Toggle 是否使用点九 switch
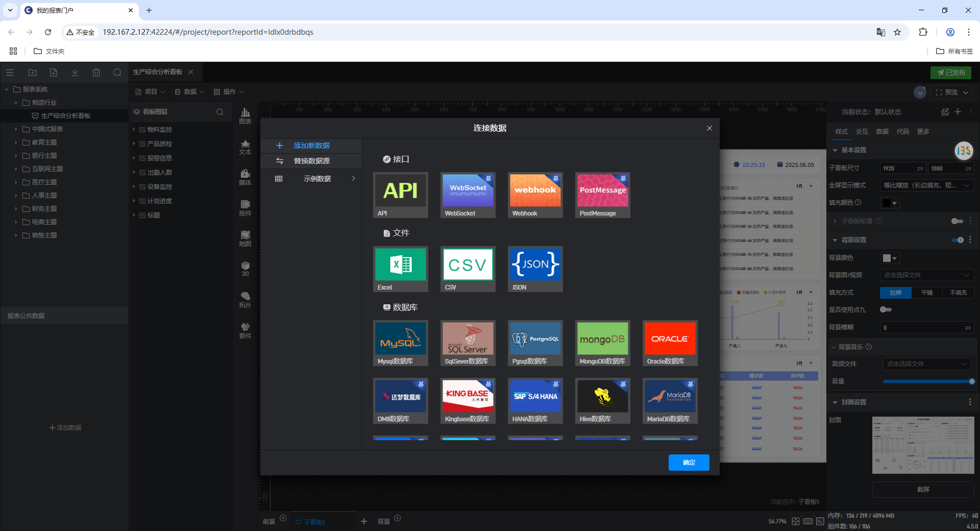This screenshot has width=980, height=531. tap(886, 309)
